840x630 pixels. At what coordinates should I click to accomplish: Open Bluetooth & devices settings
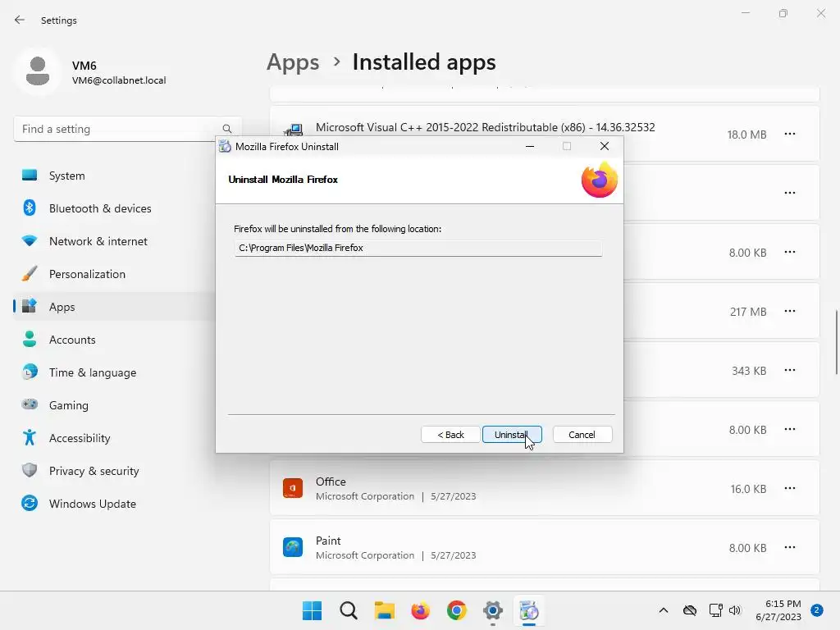113,208
